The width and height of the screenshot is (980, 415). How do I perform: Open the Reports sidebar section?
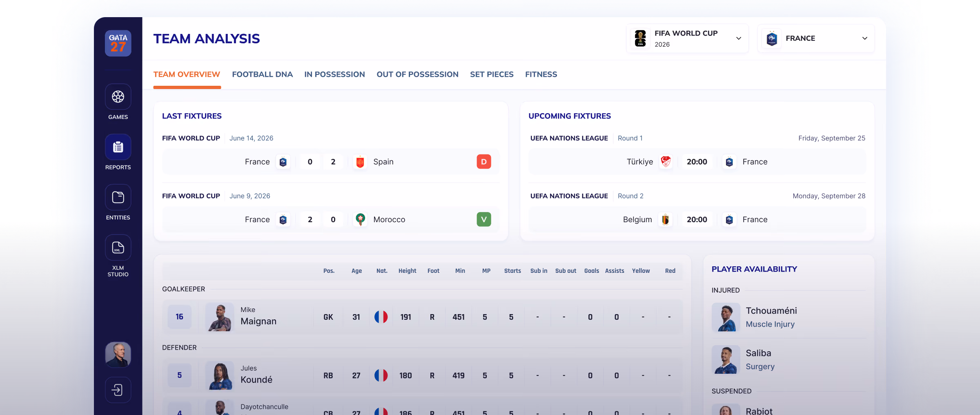point(118,152)
